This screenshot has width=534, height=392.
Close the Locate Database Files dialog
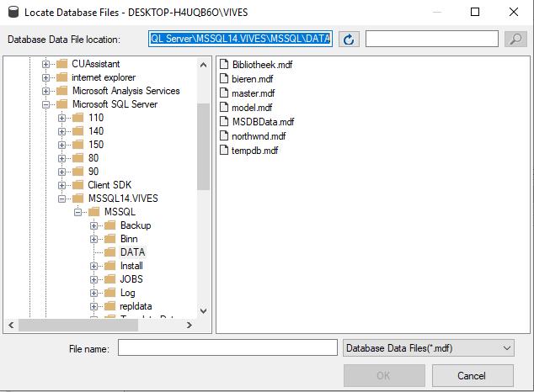[x=514, y=13]
